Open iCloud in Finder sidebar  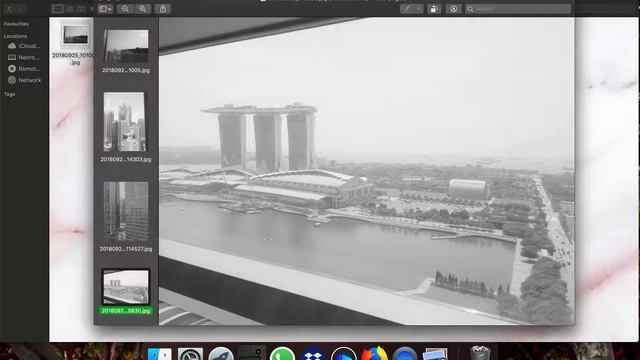(x=24, y=46)
